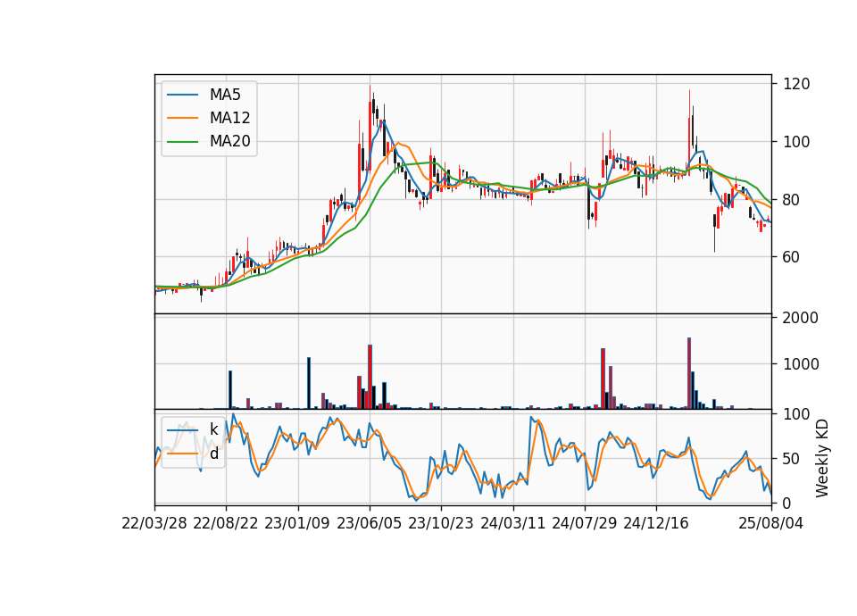857x616 pixels.
Task: Click the dark volume bar after 23/01/09
Action: point(309,383)
